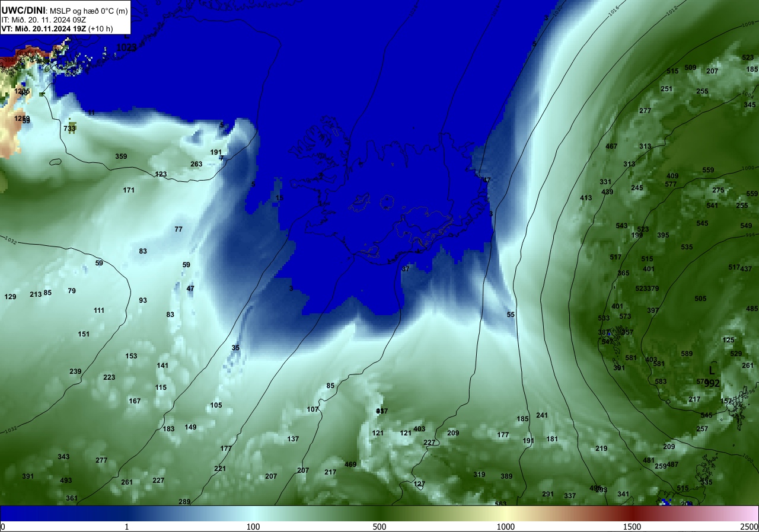The height and width of the screenshot is (532, 759).
Task: Click the '129' height value
Action: 10,297
